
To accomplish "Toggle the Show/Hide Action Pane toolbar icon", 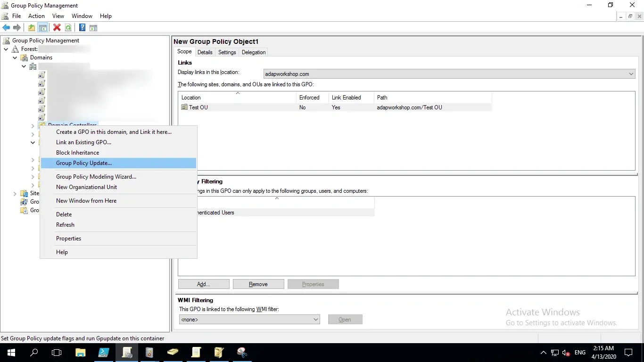I will (x=93, y=28).
